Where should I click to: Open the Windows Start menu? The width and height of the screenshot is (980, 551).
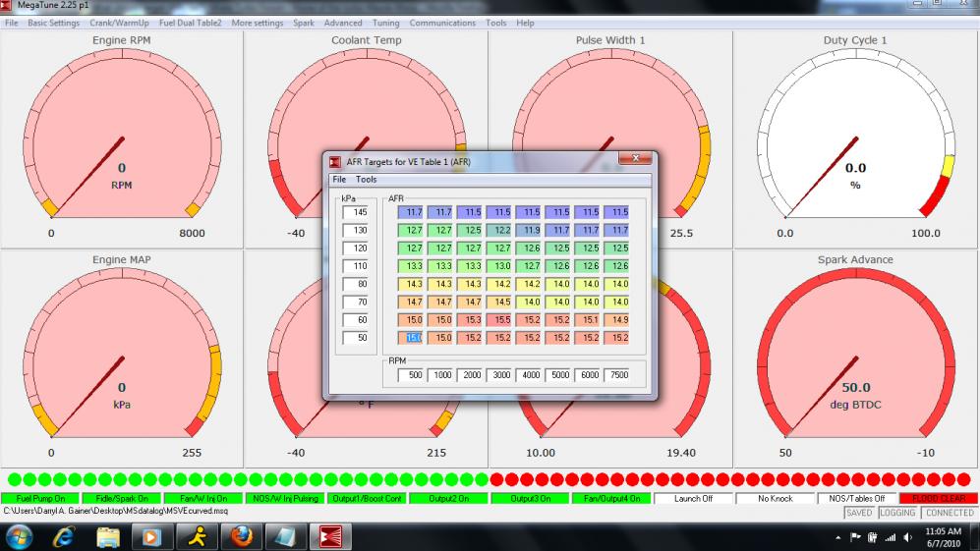(x=19, y=537)
